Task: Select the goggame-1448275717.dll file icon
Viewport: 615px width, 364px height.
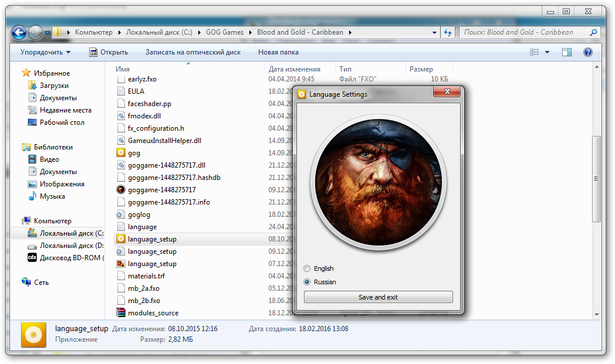Action: click(x=121, y=165)
